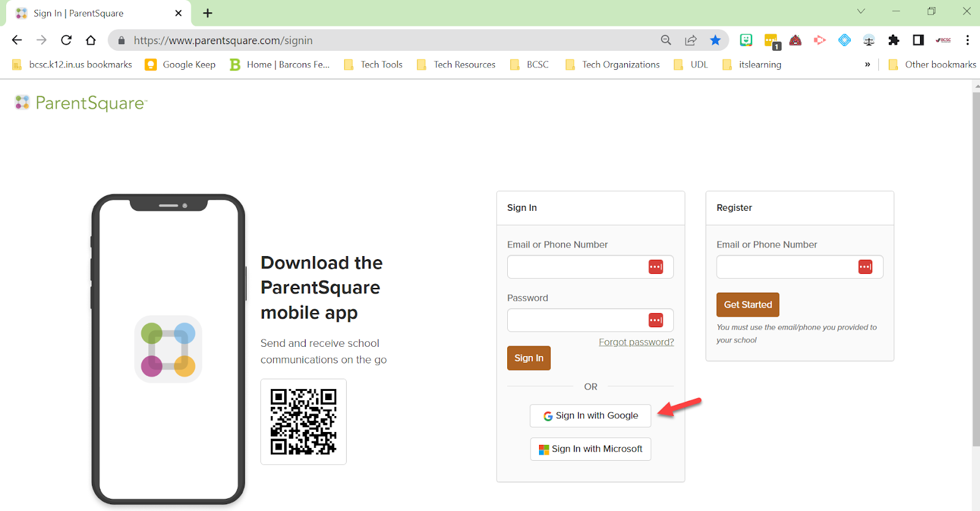Click the "You must use the email/phone" note
Viewport: 980px width, 511px height.
pyautogui.click(x=796, y=333)
